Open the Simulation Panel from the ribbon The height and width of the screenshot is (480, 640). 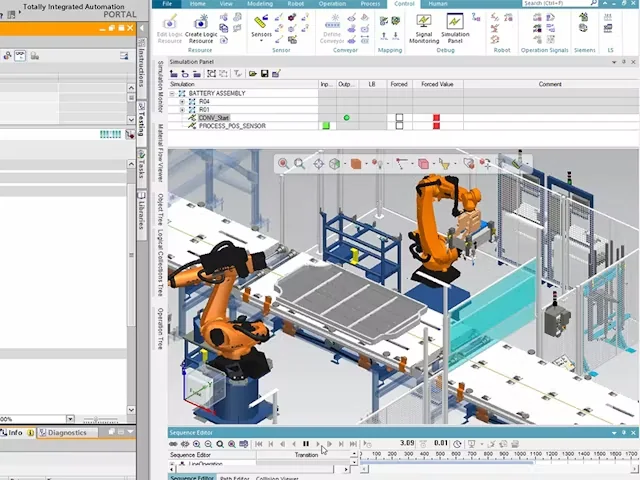pyautogui.click(x=455, y=29)
